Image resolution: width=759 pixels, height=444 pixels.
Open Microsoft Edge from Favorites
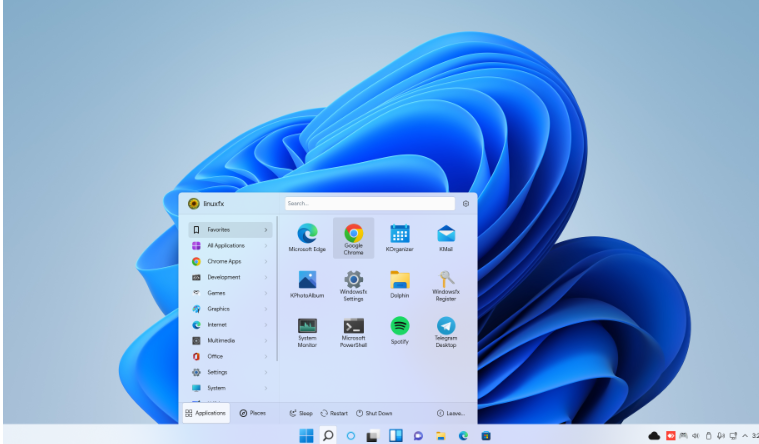(x=307, y=237)
